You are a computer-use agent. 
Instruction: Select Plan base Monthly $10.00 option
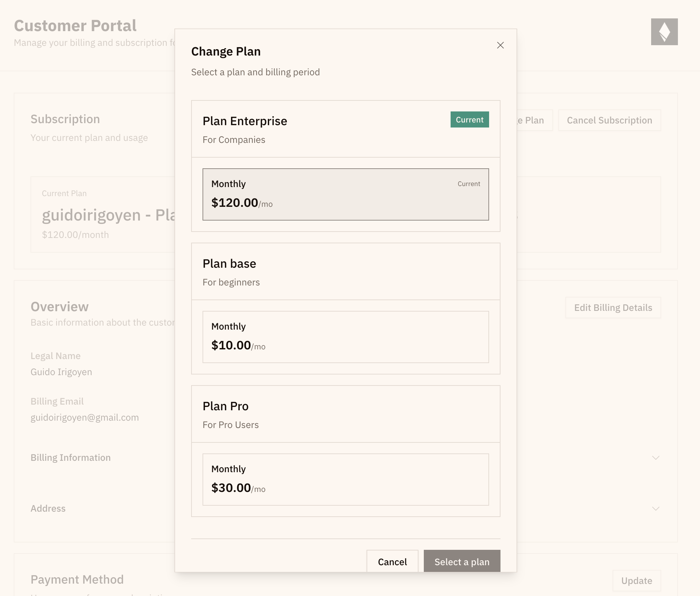coord(345,337)
